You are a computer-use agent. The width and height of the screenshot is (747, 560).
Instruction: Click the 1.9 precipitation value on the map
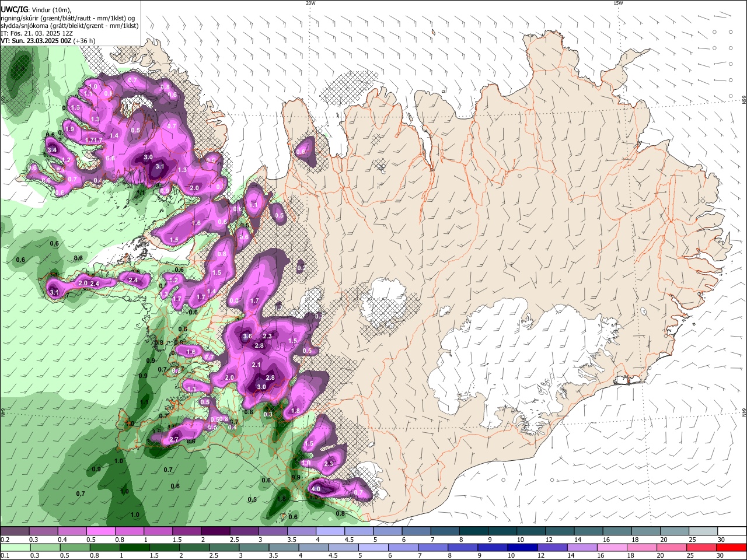(x=70, y=129)
